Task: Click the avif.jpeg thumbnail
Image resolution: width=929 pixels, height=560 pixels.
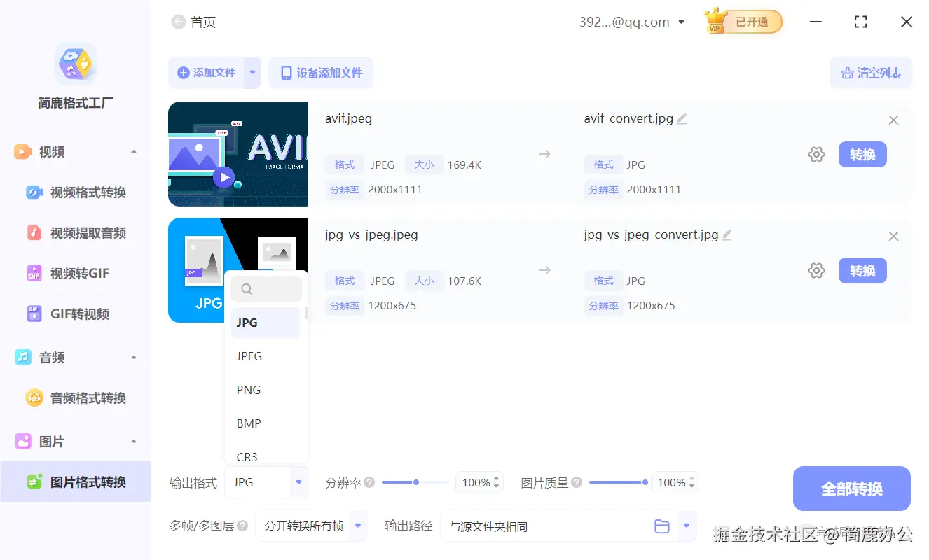Action: pos(238,154)
